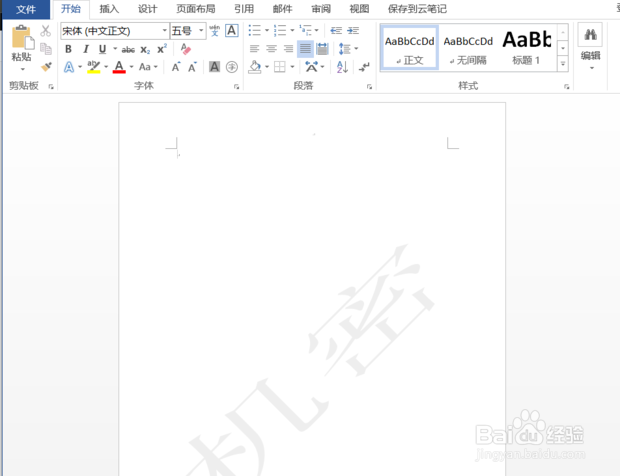The image size is (620, 476).
Task: Click the Cut scissors icon
Action: tap(46, 31)
